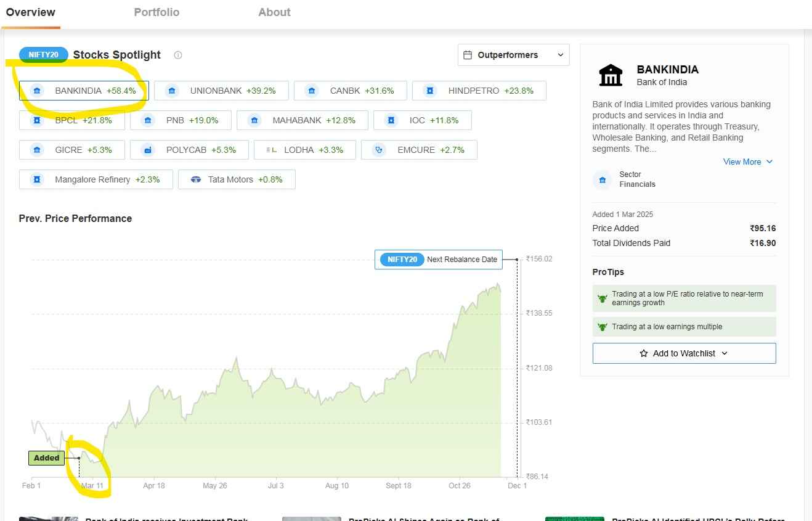Click the Financials sector icon
The height and width of the screenshot is (521, 812).
602,180
